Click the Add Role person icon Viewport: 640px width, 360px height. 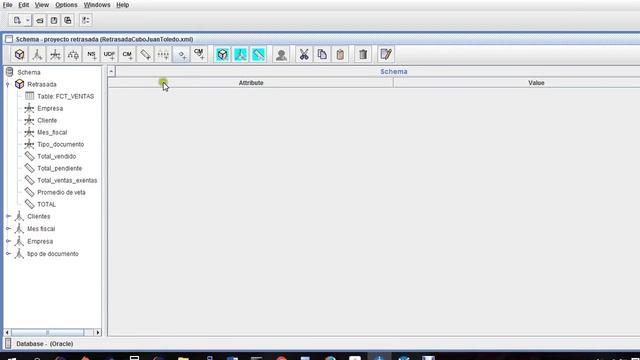click(281, 54)
